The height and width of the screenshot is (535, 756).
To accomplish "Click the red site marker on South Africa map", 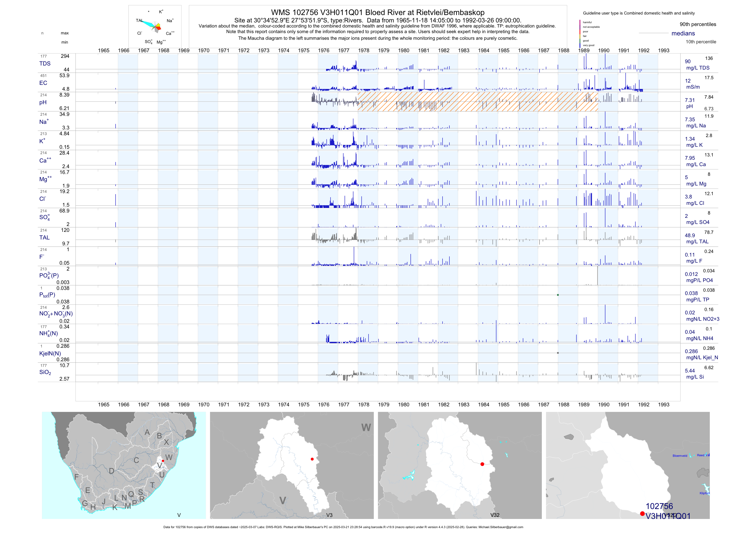I will (x=163, y=461).
